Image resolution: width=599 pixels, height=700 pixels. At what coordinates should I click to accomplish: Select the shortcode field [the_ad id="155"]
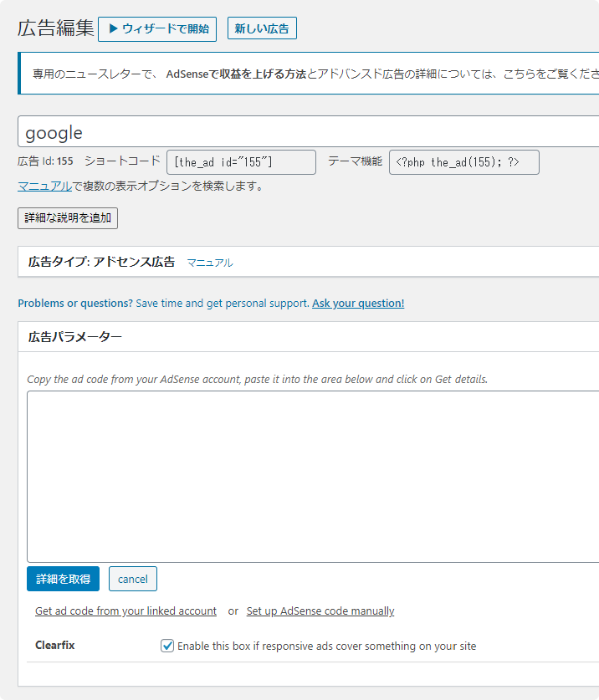click(241, 162)
